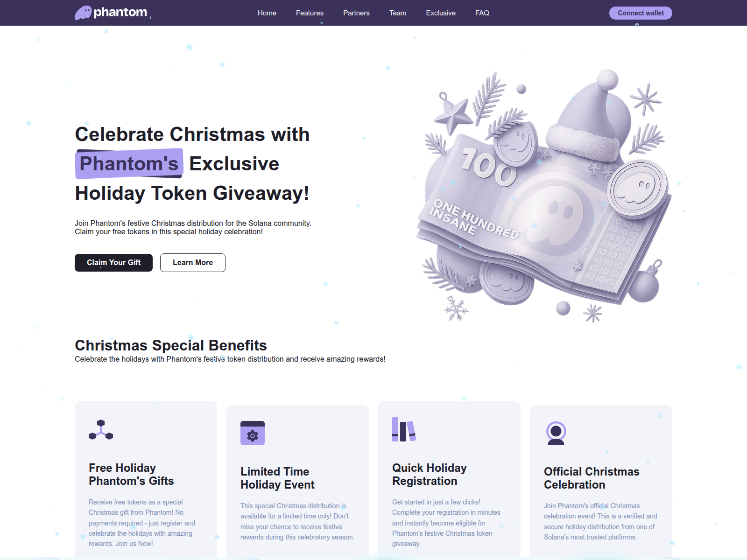Click the highlighted Phantom's word in headline
This screenshot has height=560, width=747.
click(129, 164)
